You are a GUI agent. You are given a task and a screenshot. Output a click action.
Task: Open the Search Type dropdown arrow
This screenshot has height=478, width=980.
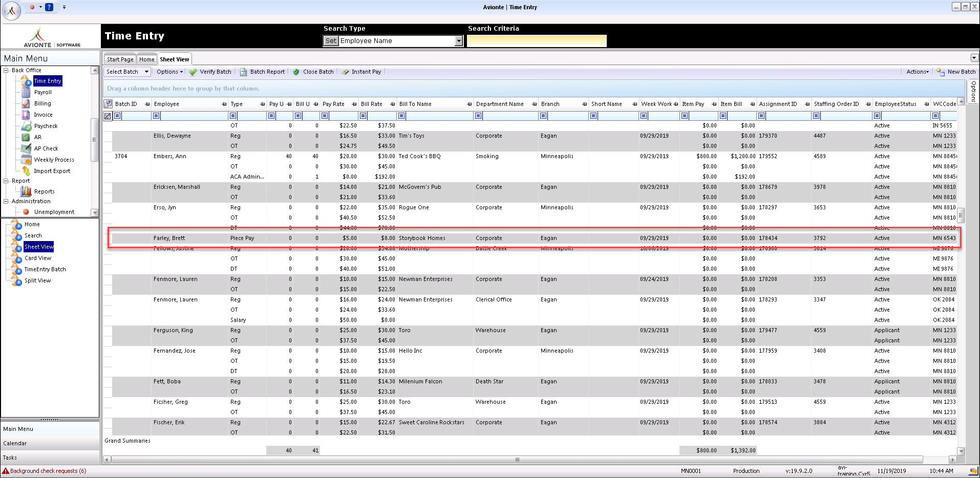click(x=459, y=41)
